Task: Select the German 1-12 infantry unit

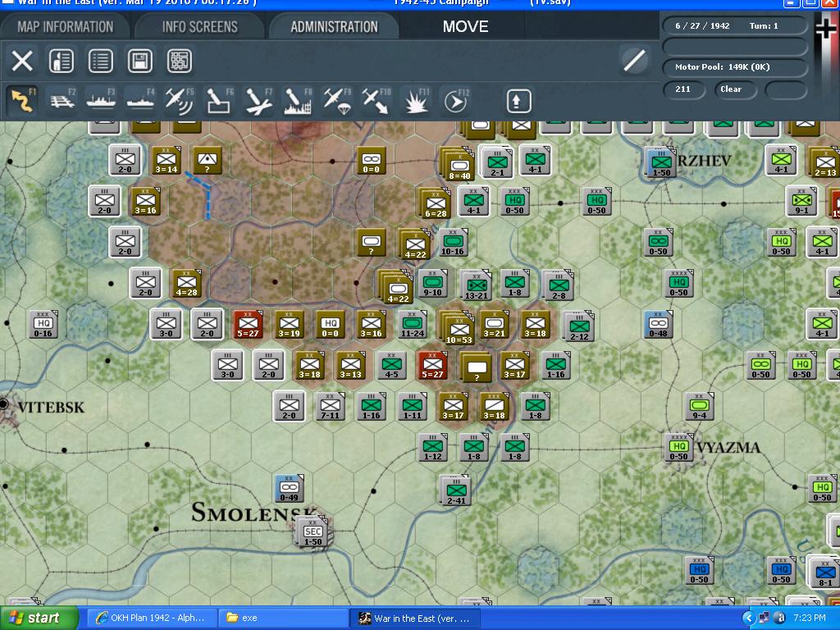Action: 433,447
